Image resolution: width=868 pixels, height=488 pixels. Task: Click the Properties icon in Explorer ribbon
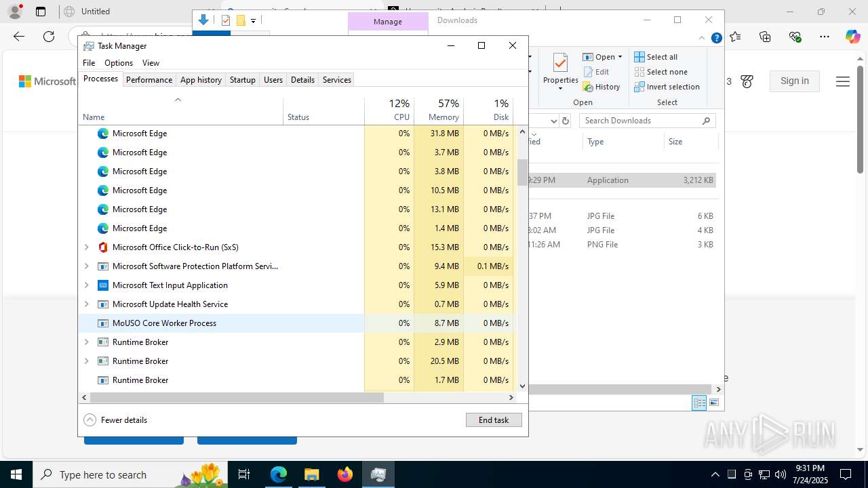pyautogui.click(x=560, y=64)
